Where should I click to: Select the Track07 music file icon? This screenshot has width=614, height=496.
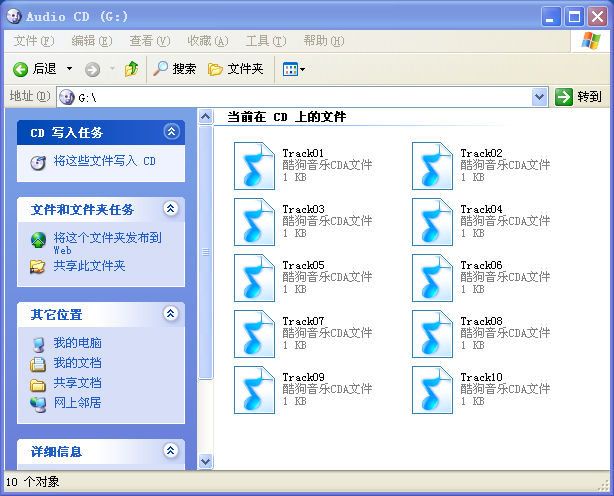coord(255,334)
